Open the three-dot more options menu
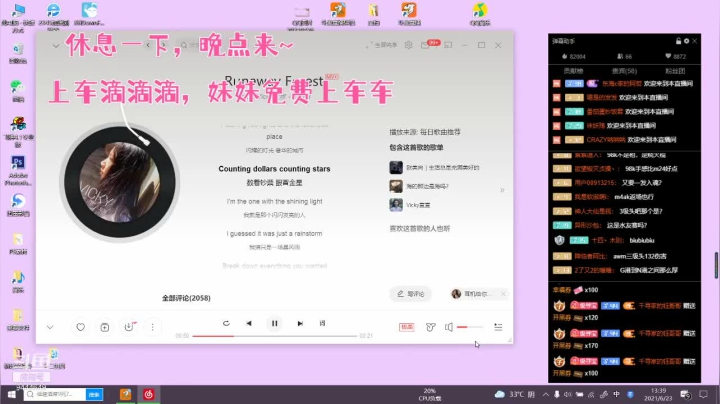The width and height of the screenshot is (720, 404). 152,327
